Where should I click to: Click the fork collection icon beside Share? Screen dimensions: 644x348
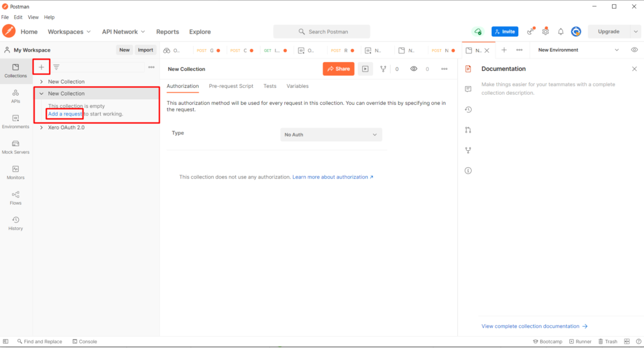tap(383, 69)
